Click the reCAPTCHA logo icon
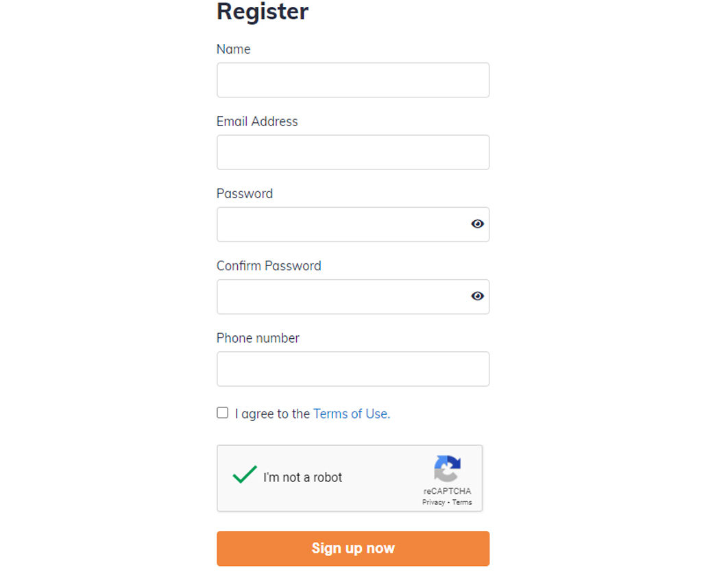The image size is (728, 572). click(447, 468)
